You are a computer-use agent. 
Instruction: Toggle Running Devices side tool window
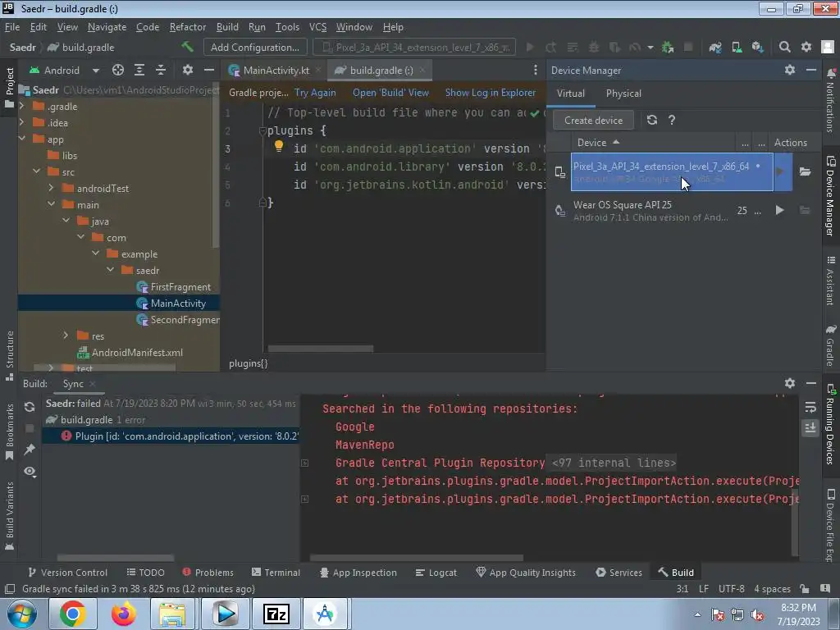(831, 424)
